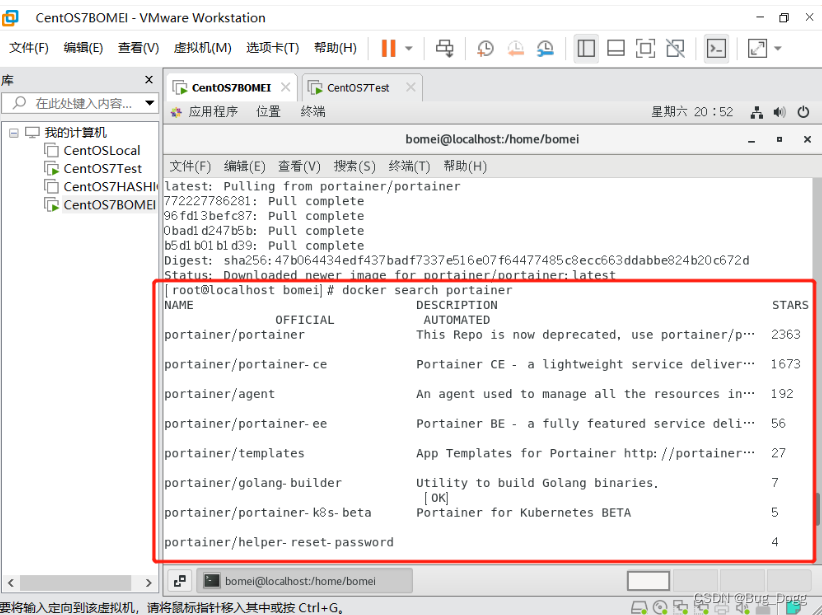Open the 文件(F) menu in VMware
The height and width of the screenshot is (615, 822).
(29, 48)
